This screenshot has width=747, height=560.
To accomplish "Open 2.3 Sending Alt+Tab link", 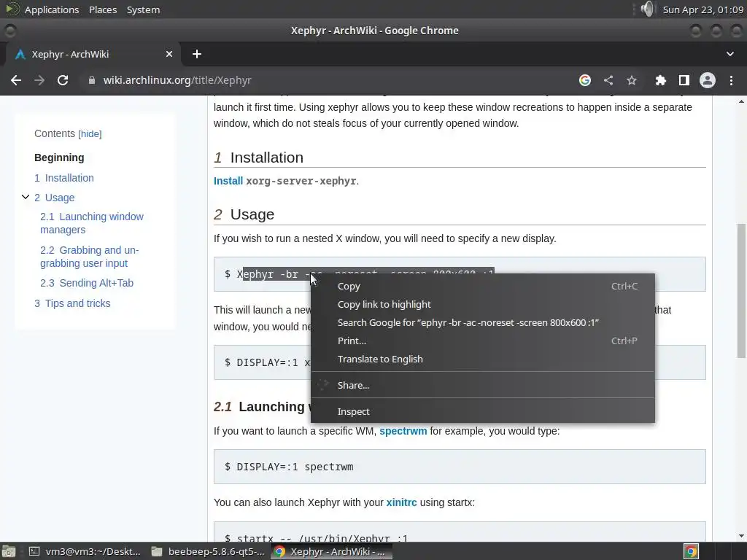I will pyautogui.click(x=87, y=283).
